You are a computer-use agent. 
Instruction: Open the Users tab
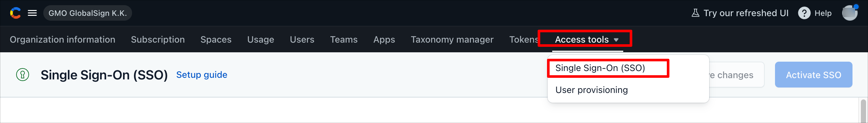pyautogui.click(x=302, y=39)
